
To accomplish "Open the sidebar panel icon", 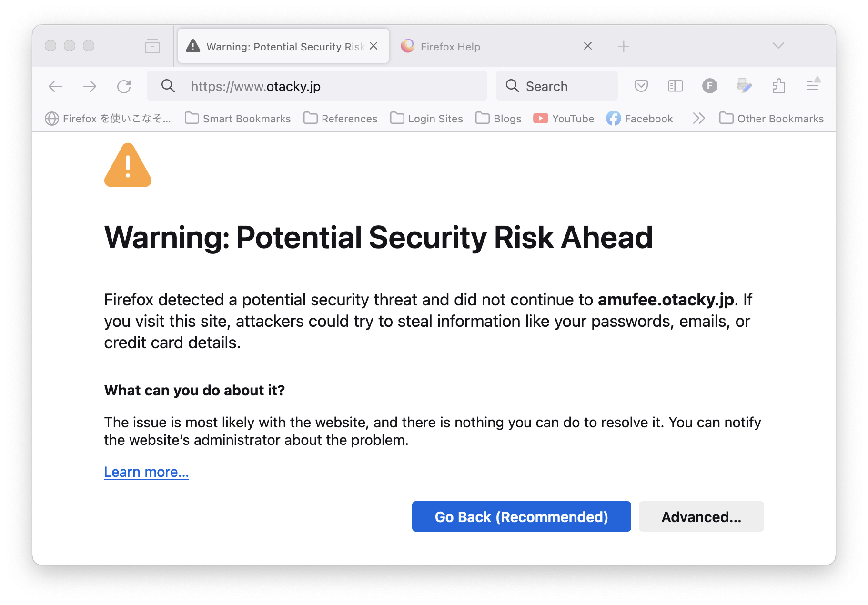I will click(675, 86).
